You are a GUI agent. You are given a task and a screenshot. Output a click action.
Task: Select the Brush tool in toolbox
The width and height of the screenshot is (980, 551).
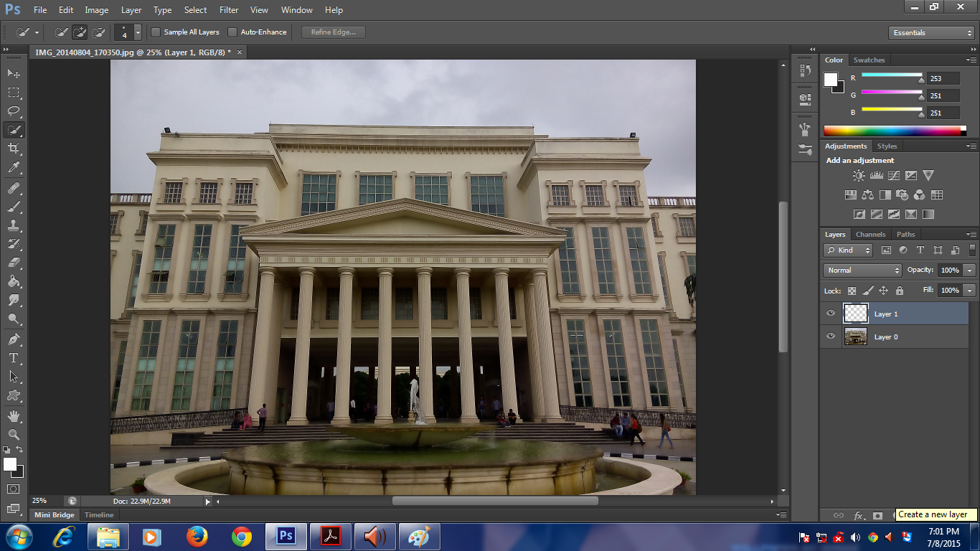[14, 207]
